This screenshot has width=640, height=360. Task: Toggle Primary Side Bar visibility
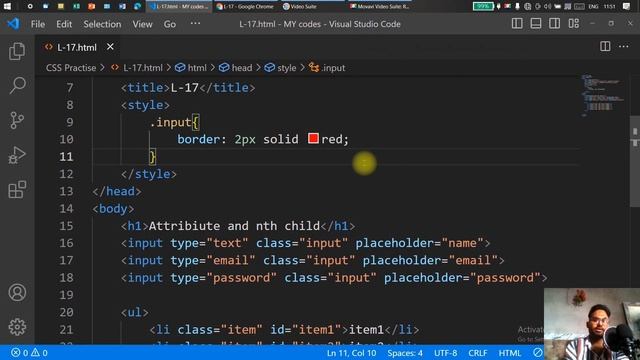(x=517, y=24)
